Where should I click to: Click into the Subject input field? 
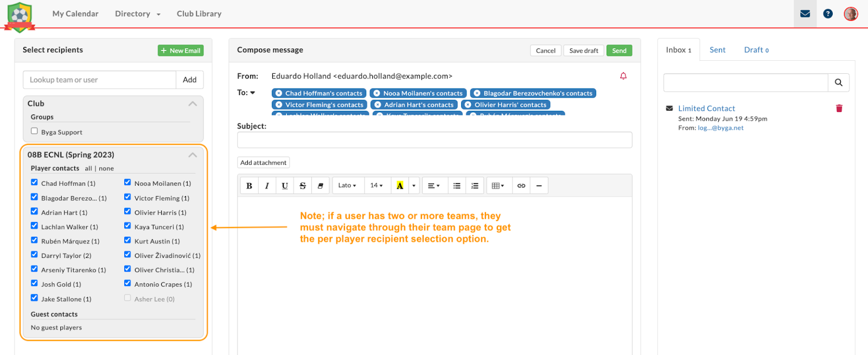(434, 140)
